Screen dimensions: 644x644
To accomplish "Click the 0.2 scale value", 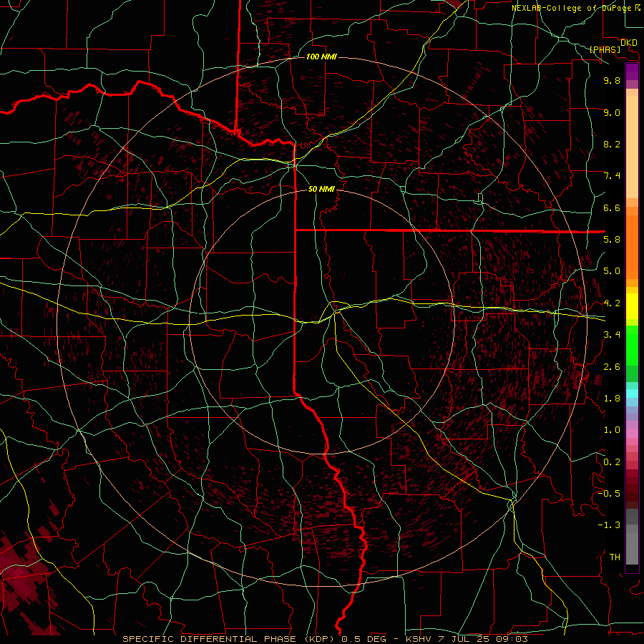I will coord(612,462).
